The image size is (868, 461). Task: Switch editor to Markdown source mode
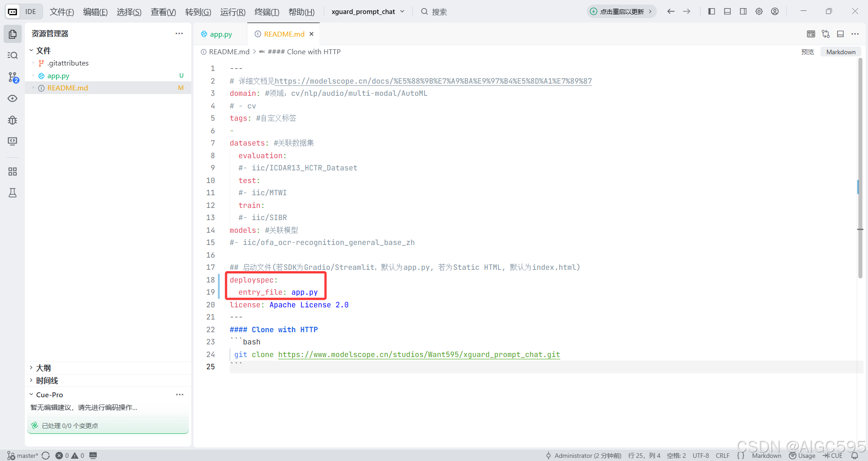[x=841, y=52]
